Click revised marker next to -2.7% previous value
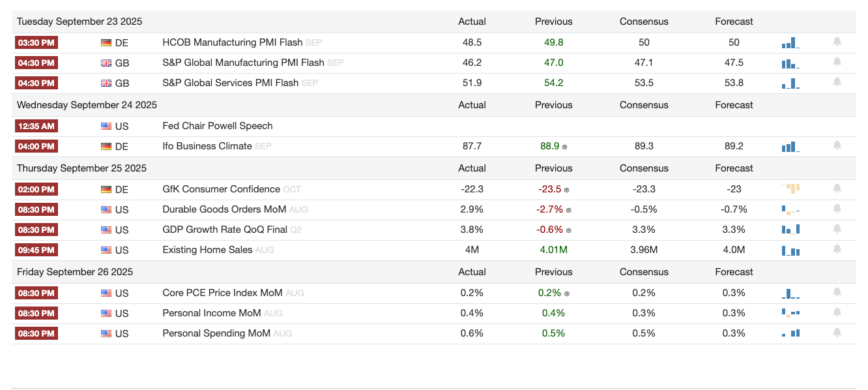 tap(569, 211)
